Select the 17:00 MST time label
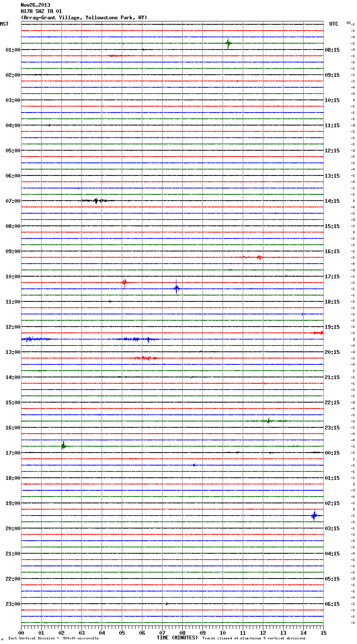The image size is (357, 644). (x=13, y=453)
